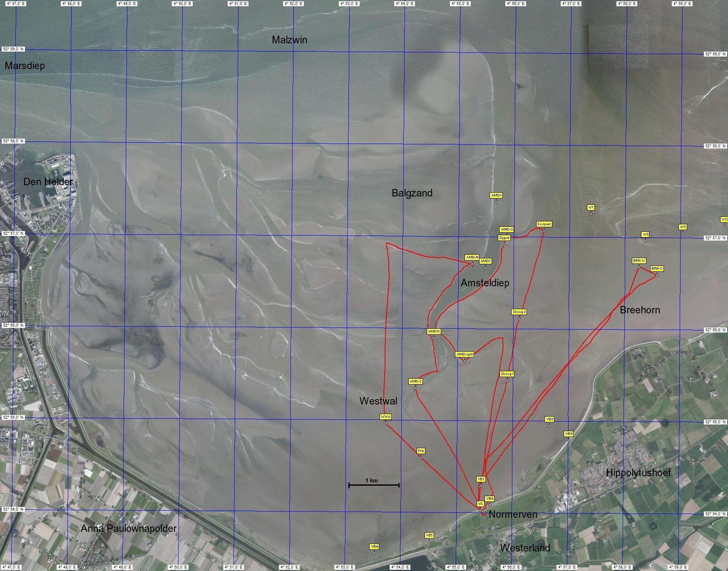Click the VB4 waypoint label
The image size is (728, 571).
tap(374, 546)
